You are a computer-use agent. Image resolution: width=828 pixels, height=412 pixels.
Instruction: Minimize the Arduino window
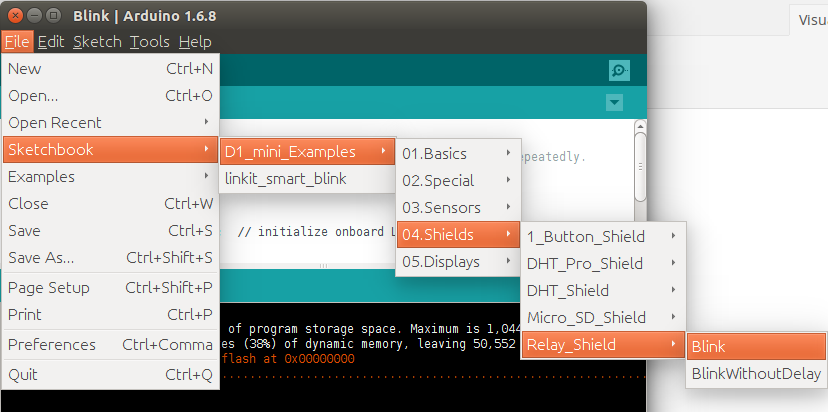click(x=34, y=16)
